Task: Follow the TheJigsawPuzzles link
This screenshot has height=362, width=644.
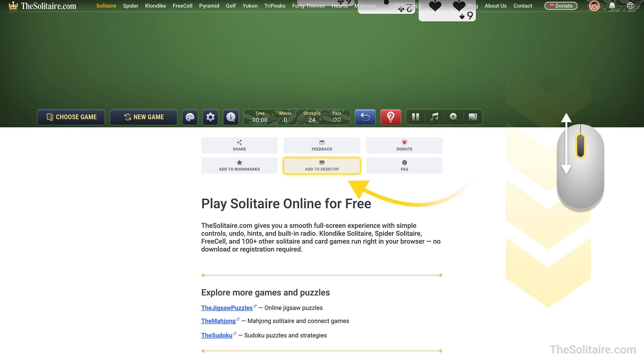Action: click(x=227, y=308)
